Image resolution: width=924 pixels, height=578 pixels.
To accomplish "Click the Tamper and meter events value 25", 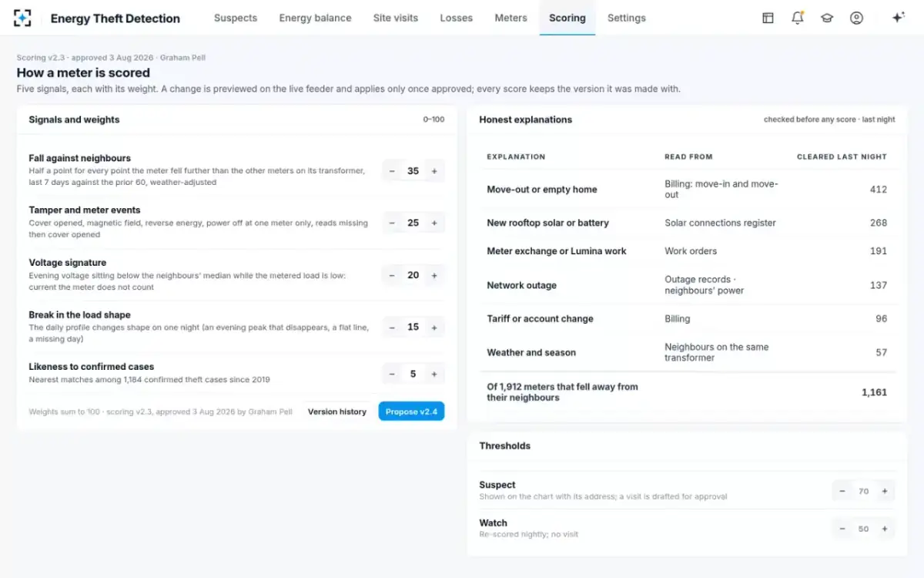I will [x=413, y=223].
